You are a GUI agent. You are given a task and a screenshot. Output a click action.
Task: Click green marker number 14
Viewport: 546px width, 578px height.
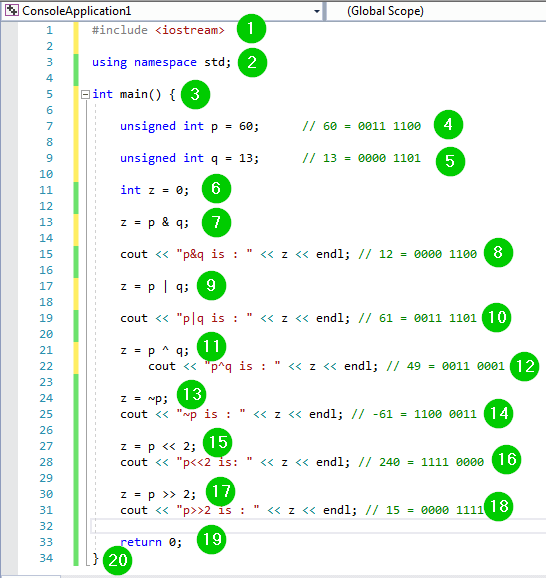click(498, 414)
